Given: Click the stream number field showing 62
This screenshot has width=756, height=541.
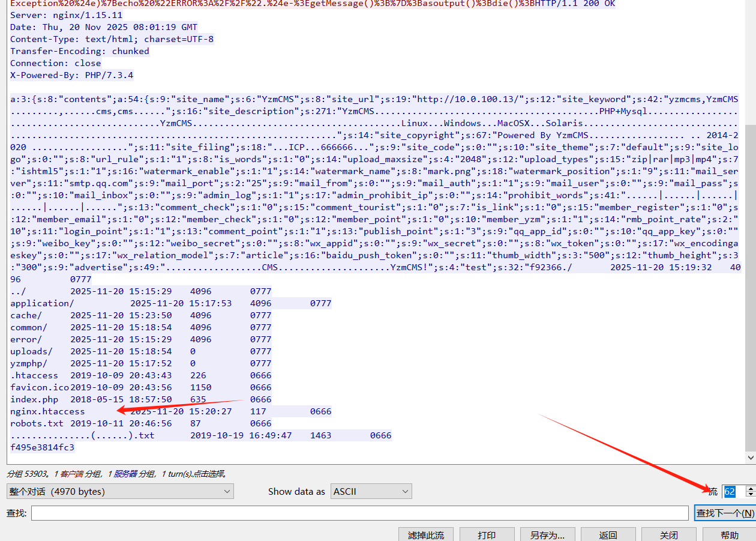Looking at the screenshot, I should point(732,492).
